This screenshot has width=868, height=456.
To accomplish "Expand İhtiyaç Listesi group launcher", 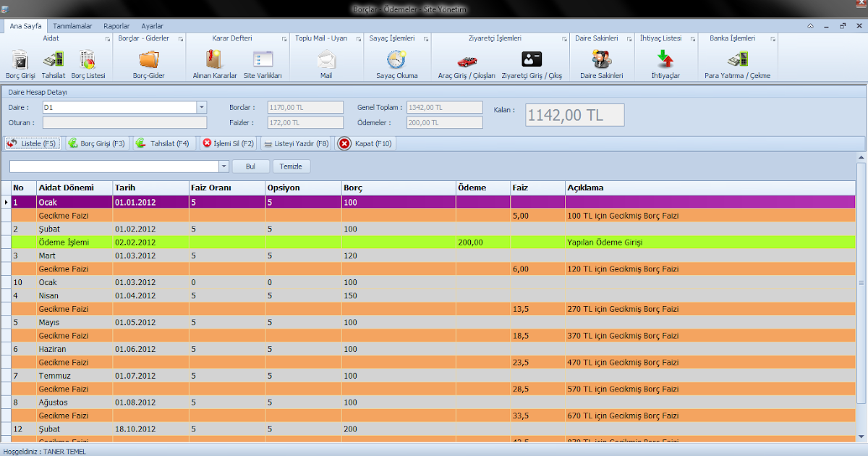I will pos(692,38).
